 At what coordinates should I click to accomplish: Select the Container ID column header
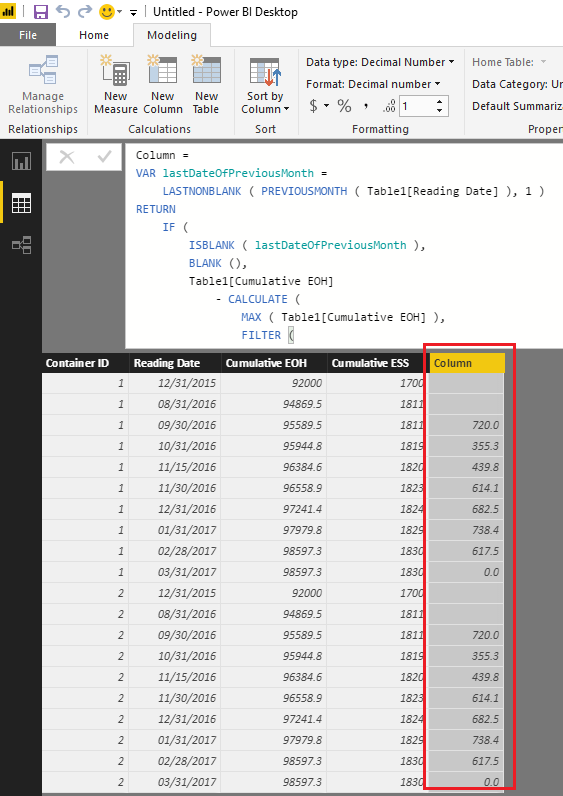tap(85, 363)
